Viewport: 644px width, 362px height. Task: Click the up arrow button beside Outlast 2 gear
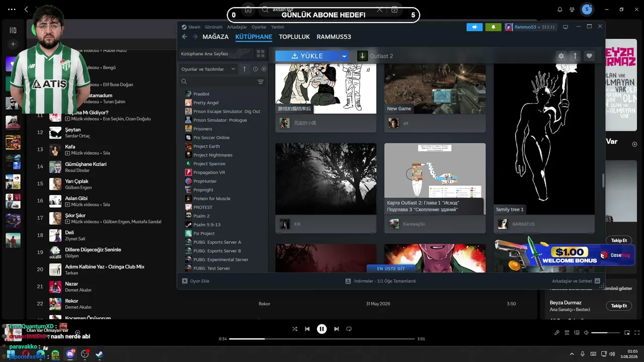click(x=575, y=56)
